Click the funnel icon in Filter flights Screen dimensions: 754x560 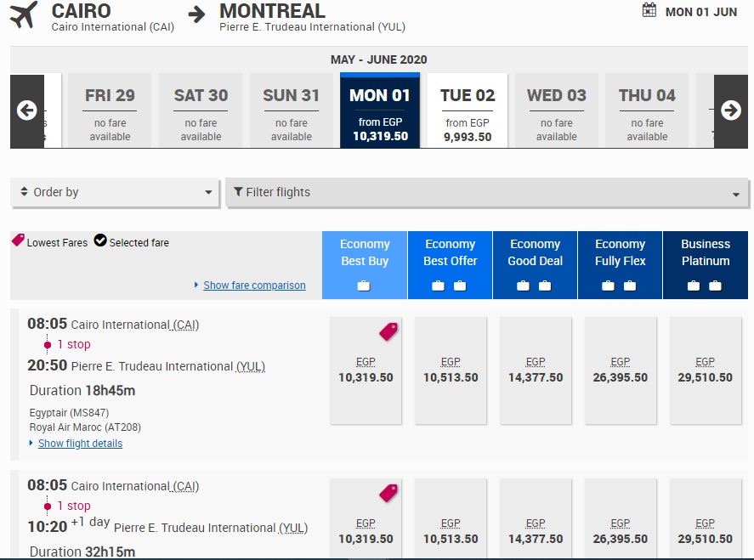tap(238, 192)
